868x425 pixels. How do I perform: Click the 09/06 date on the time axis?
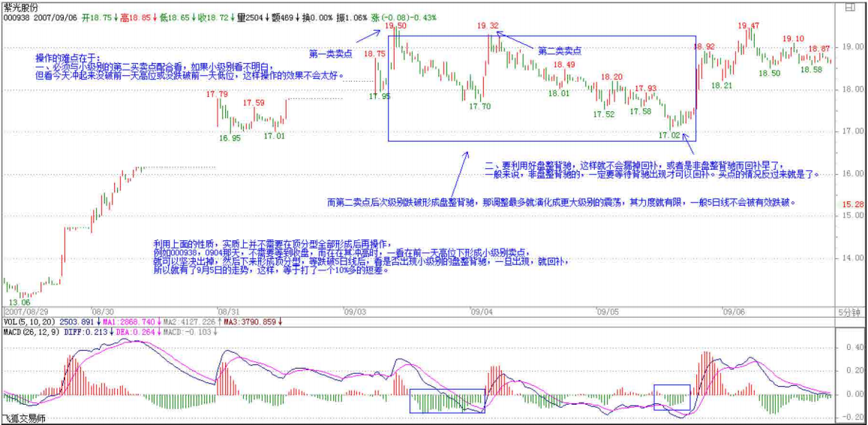[733, 311]
